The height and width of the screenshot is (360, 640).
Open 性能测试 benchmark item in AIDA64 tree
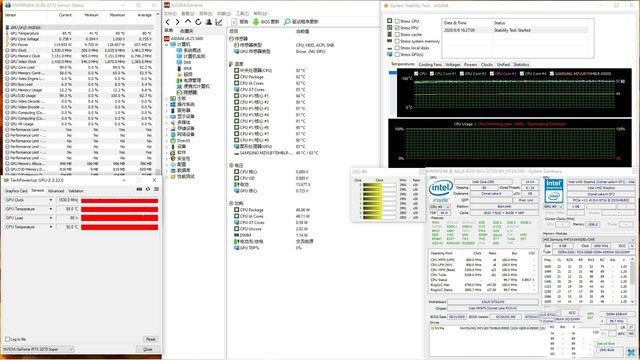tap(182, 176)
